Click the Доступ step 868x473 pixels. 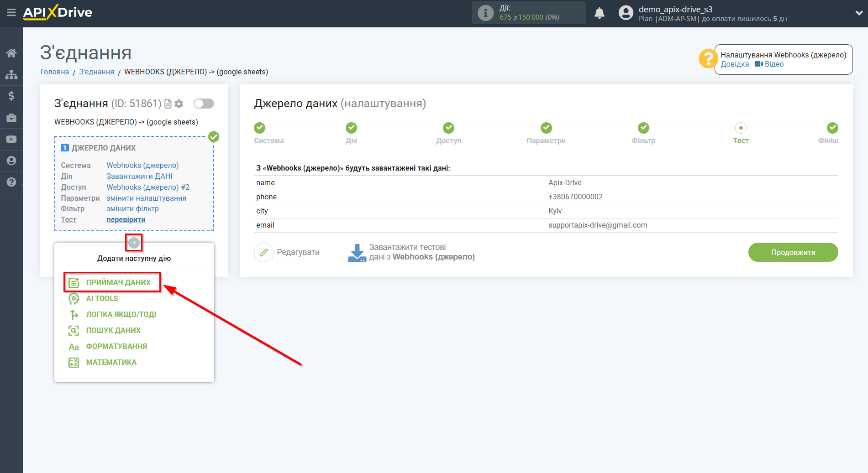pyautogui.click(x=449, y=134)
